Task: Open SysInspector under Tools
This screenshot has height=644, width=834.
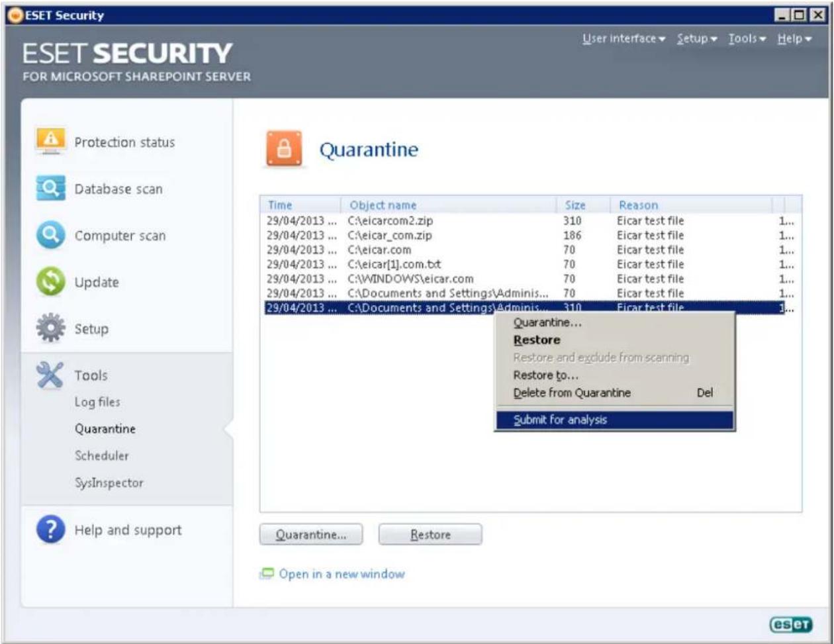Action: coord(109,483)
